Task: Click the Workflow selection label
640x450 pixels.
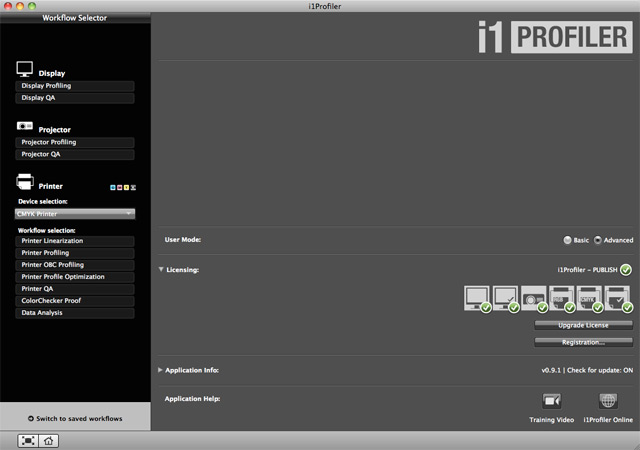Action: (47, 230)
